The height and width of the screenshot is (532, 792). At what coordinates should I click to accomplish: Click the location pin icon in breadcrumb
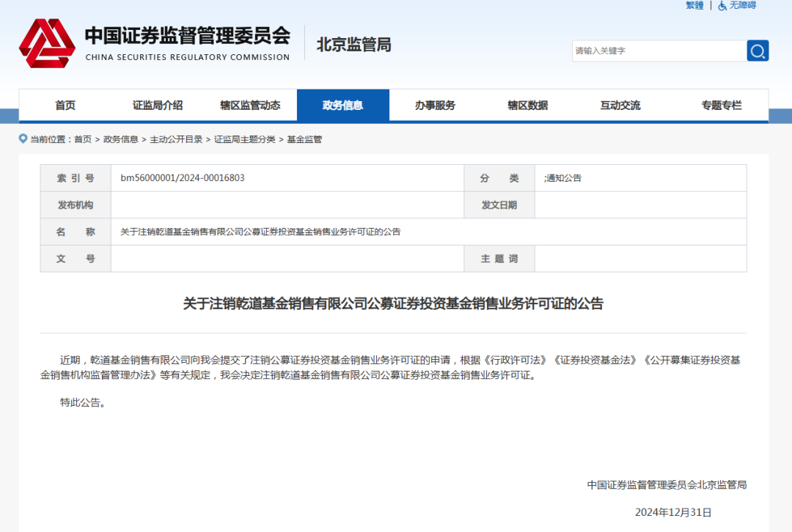pyautogui.click(x=23, y=138)
